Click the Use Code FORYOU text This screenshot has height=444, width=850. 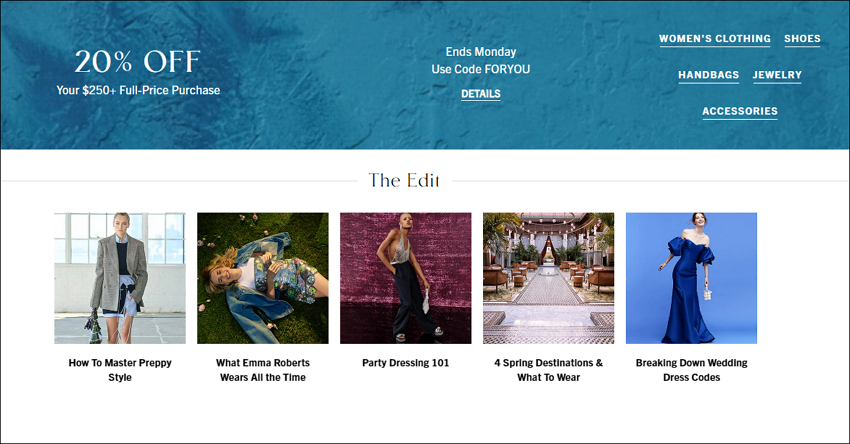(481, 69)
